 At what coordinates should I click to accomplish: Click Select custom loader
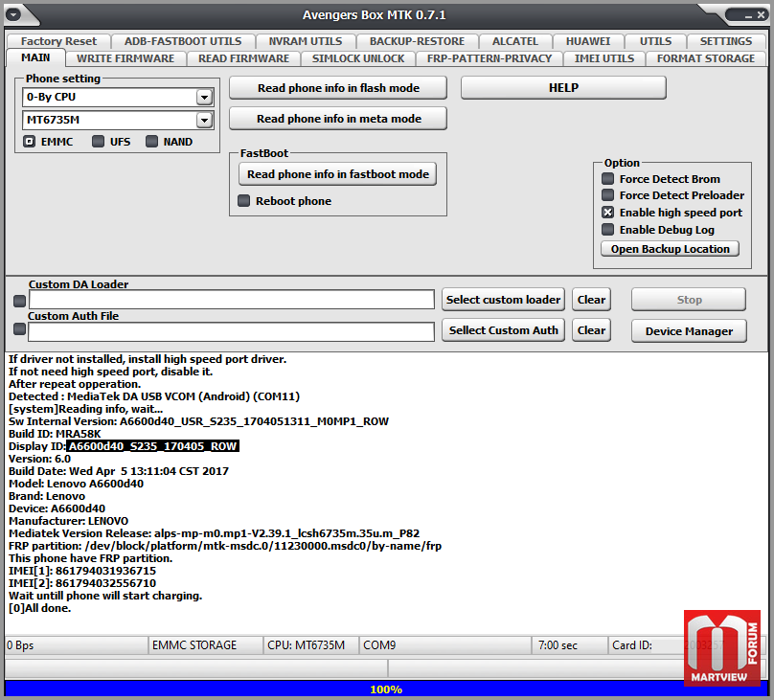503,300
